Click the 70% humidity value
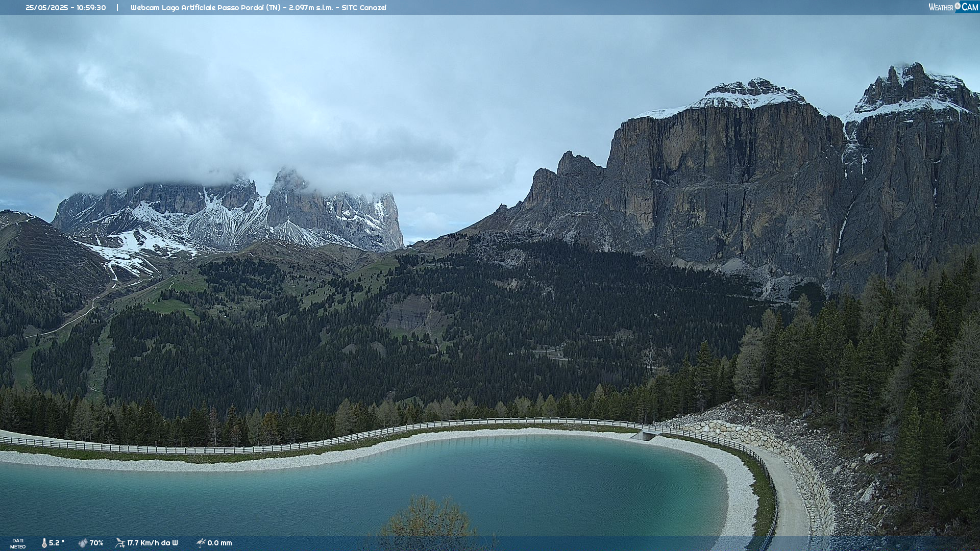This screenshot has height=551, width=980. (96, 543)
